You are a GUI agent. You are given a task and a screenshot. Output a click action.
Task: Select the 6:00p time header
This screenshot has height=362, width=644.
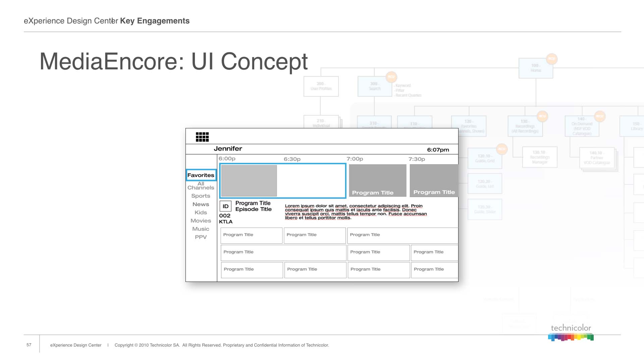pyautogui.click(x=227, y=159)
